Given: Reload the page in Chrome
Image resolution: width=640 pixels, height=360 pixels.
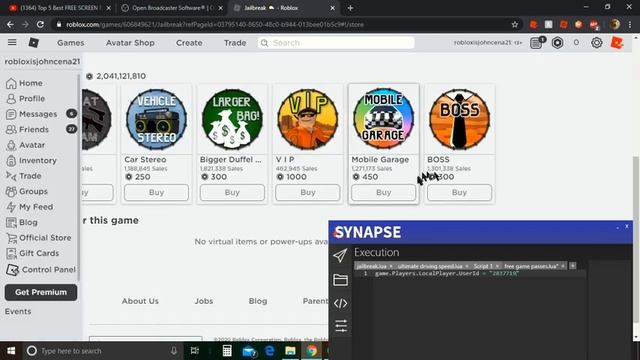Looking at the screenshot, I should pyautogui.click(x=40, y=24).
